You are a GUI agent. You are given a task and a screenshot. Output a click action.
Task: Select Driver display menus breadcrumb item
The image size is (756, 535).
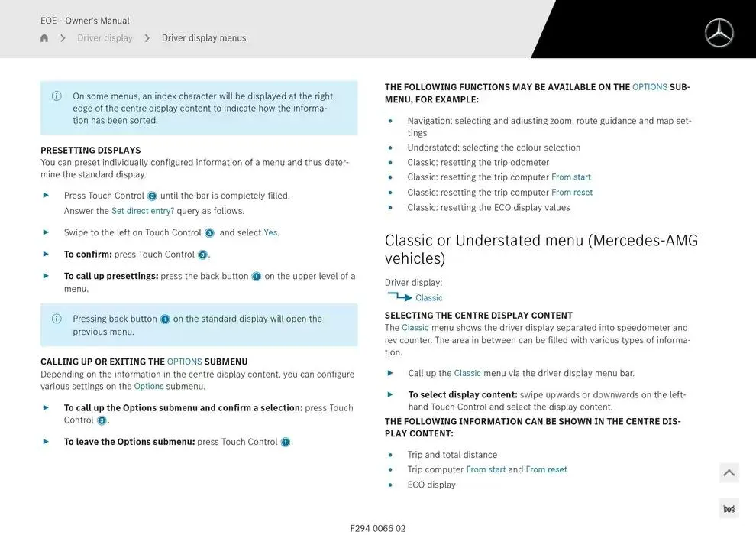click(x=204, y=38)
